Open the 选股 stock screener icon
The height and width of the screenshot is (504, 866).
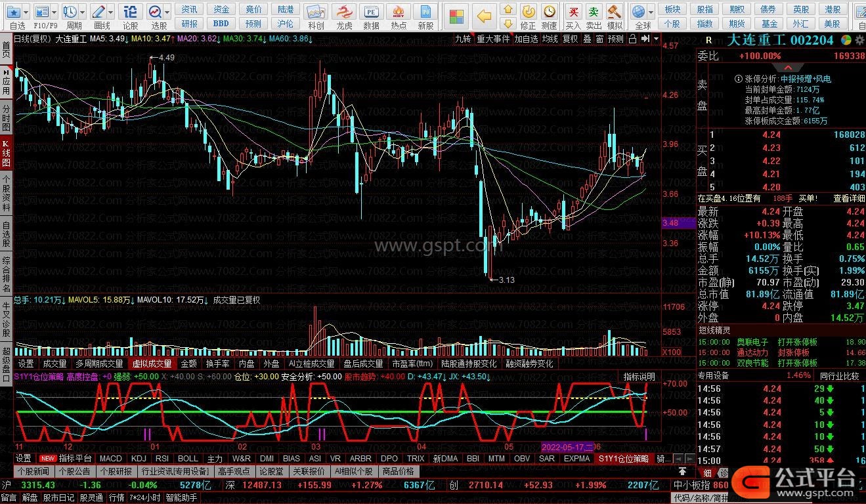(x=156, y=11)
